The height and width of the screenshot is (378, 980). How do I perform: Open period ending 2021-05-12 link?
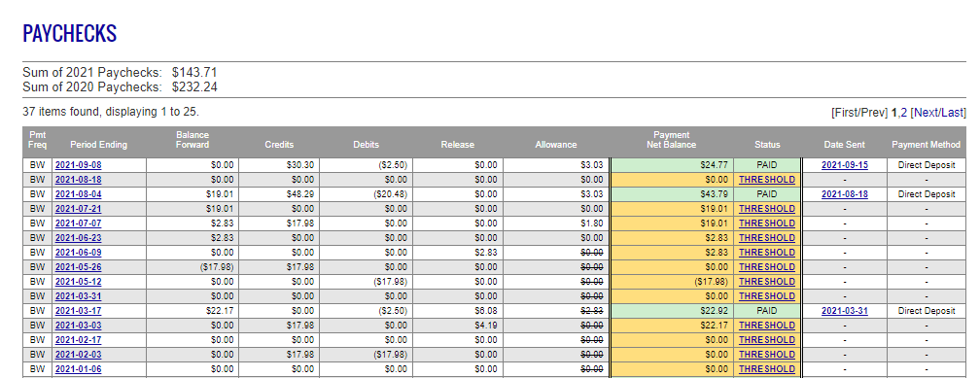78,282
